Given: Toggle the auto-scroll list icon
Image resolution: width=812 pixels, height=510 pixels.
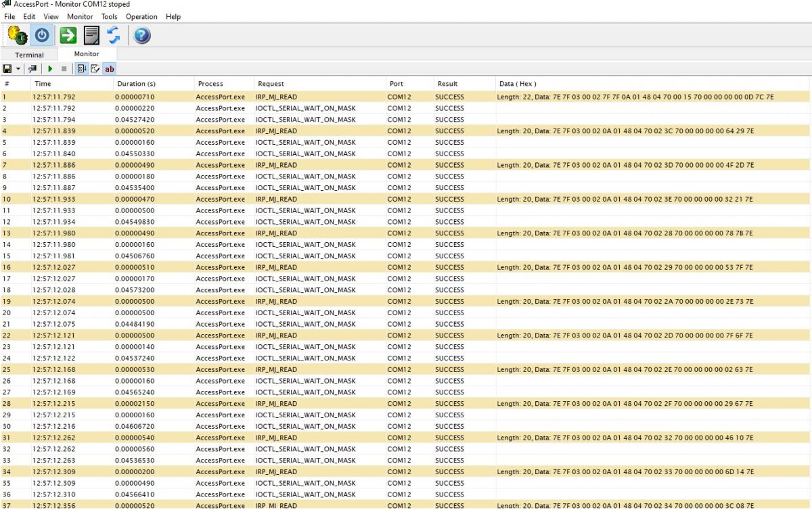Looking at the screenshot, I should (81, 69).
